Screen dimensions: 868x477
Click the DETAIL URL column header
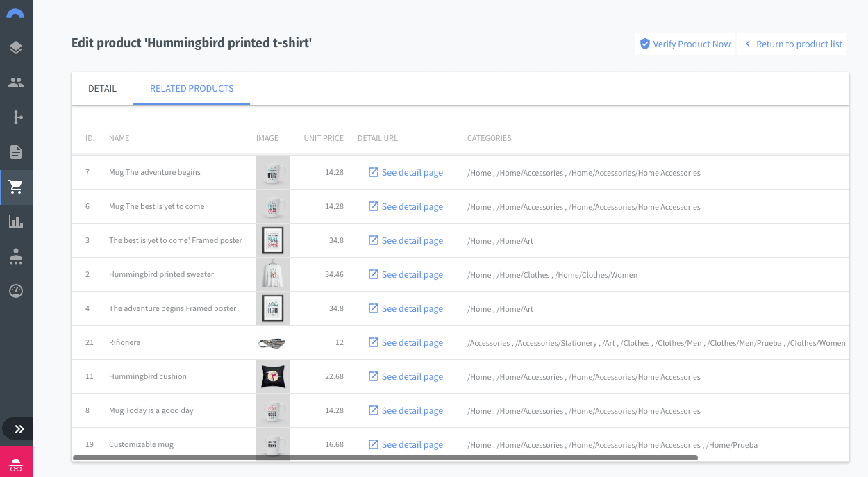(378, 138)
